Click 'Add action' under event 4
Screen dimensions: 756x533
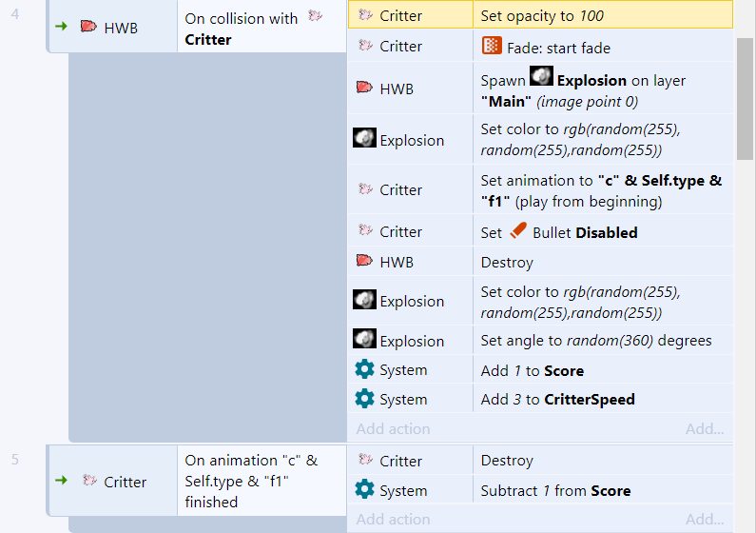tap(393, 428)
